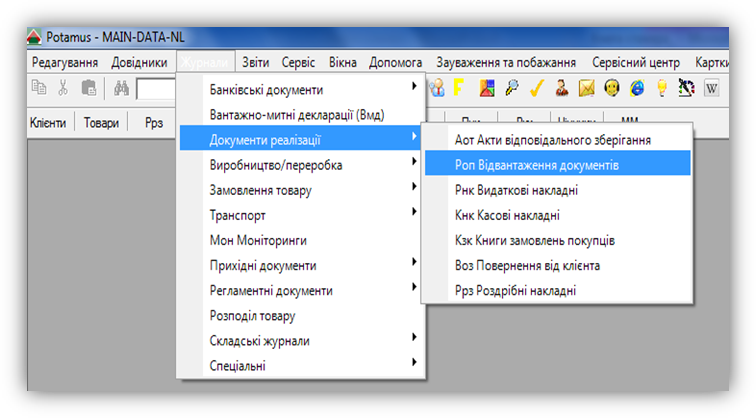The image size is (756, 418).
Task: Click the paintbrush palette icon
Action: tap(686, 88)
